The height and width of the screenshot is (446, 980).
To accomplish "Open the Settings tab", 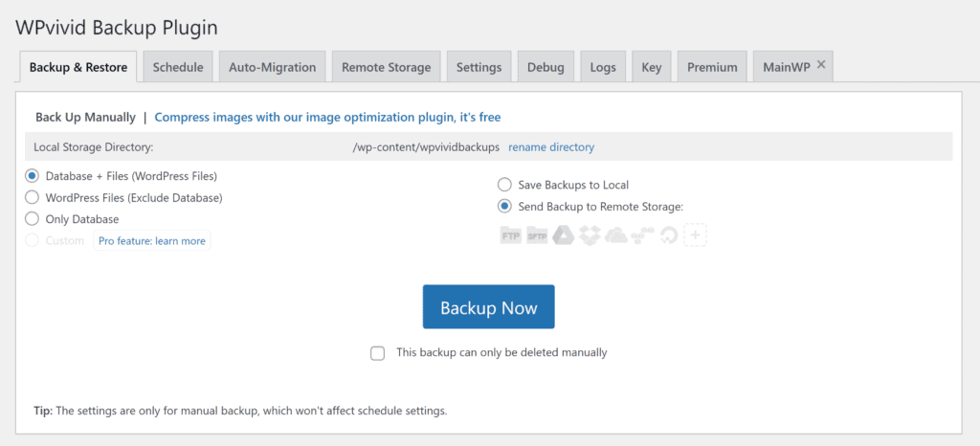I will (479, 67).
